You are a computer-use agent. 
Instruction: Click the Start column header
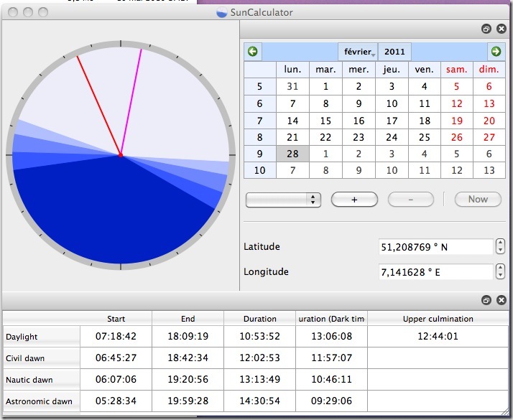pyautogui.click(x=116, y=319)
